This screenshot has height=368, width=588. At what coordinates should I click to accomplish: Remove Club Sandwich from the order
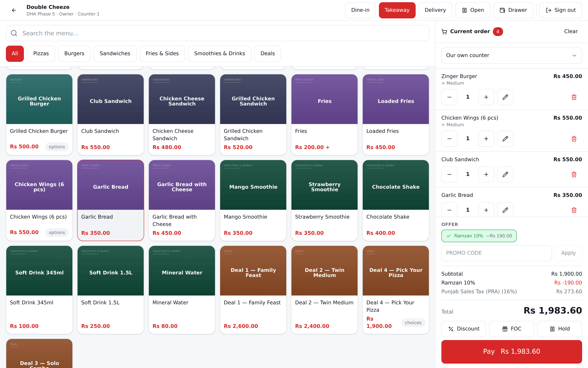coord(574,174)
